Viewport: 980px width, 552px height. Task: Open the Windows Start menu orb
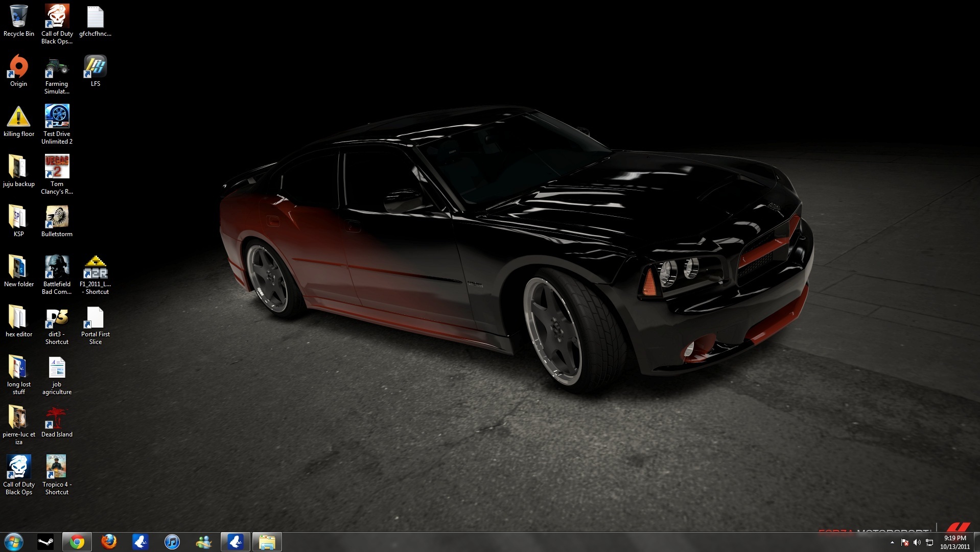click(14, 542)
